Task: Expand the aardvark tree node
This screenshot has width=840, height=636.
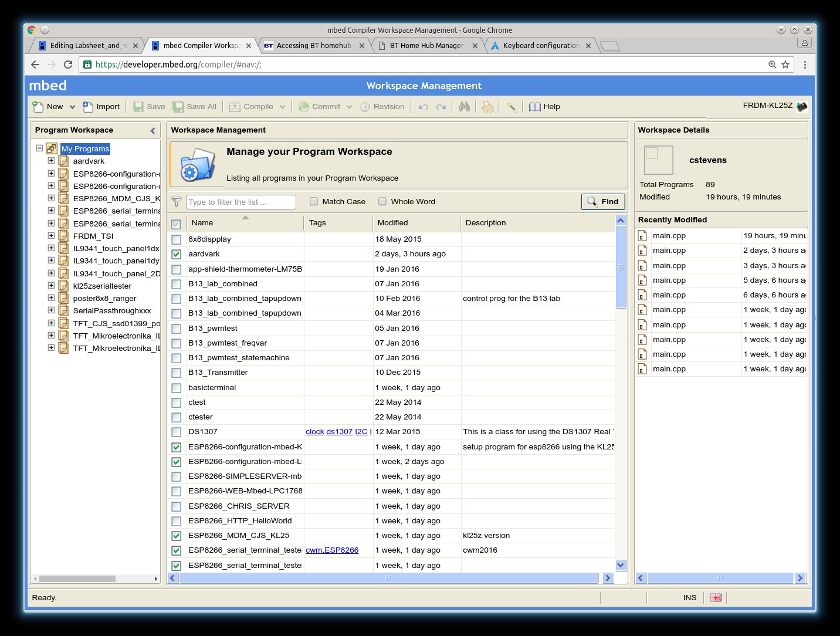Action: 51,161
